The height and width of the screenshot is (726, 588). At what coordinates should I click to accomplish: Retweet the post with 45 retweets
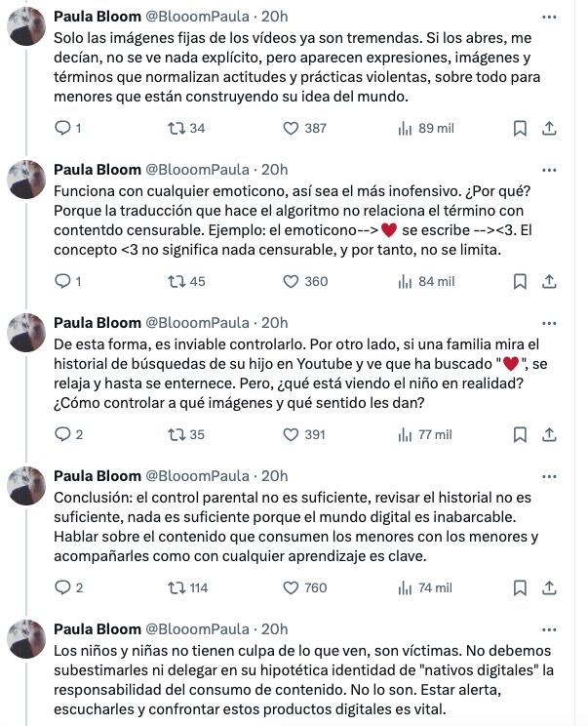[x=176, y=281]
